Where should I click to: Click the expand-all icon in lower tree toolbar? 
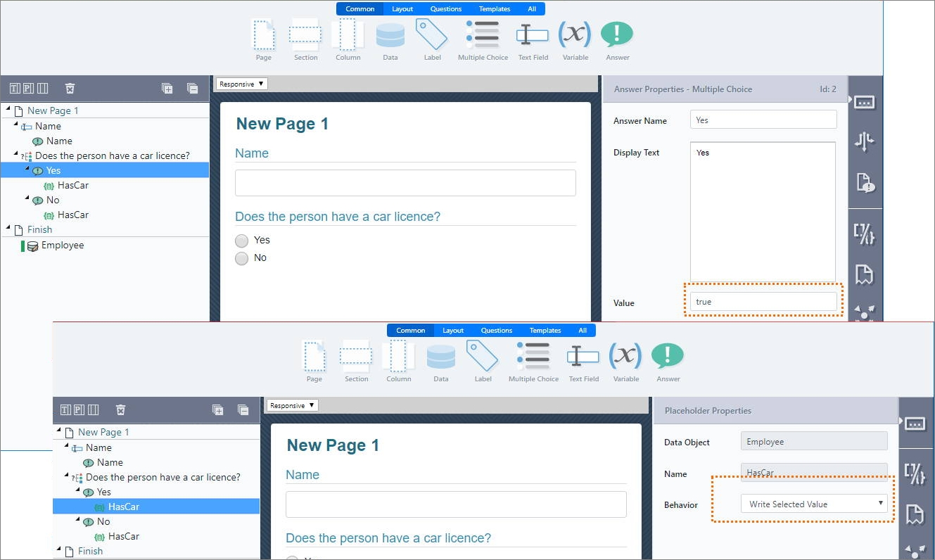click(217, 409)
